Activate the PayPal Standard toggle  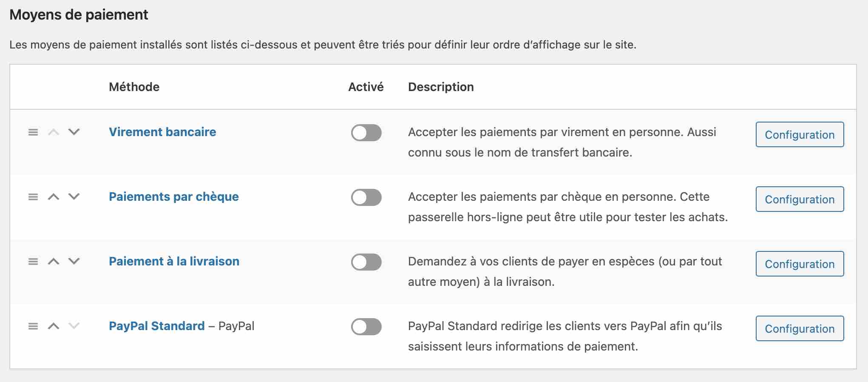366,327
